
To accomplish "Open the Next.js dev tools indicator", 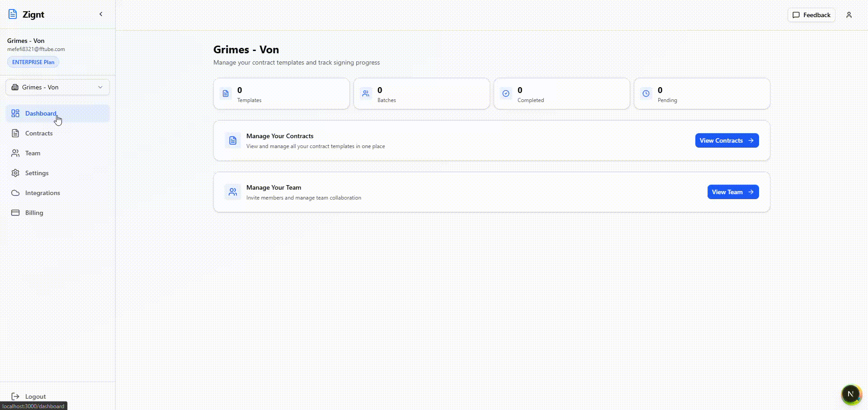I will click(x=850, y=394).
